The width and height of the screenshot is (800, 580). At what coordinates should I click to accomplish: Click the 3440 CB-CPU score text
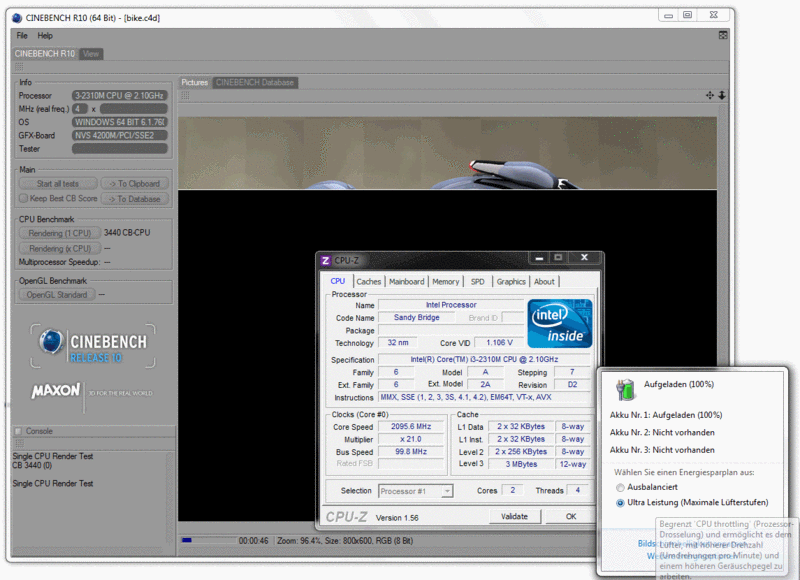[x=127, y=233]
